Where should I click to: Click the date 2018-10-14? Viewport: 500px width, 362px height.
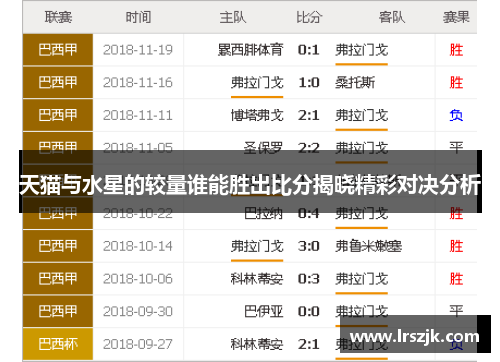click(138, 246)
